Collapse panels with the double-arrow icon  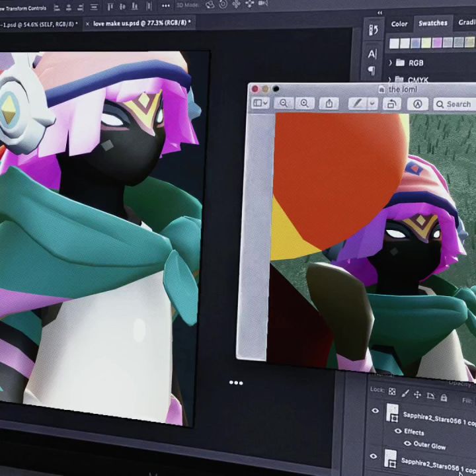point(379,13)
